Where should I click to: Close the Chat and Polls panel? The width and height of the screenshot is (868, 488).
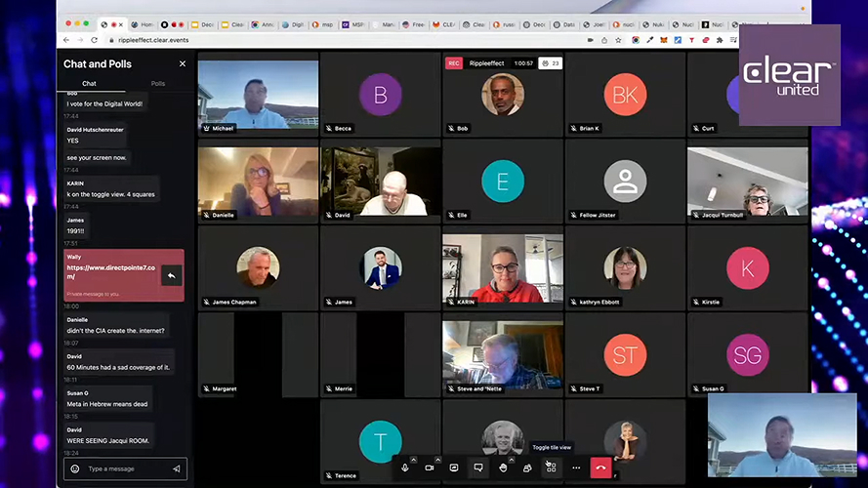click(x=182, y=63)
